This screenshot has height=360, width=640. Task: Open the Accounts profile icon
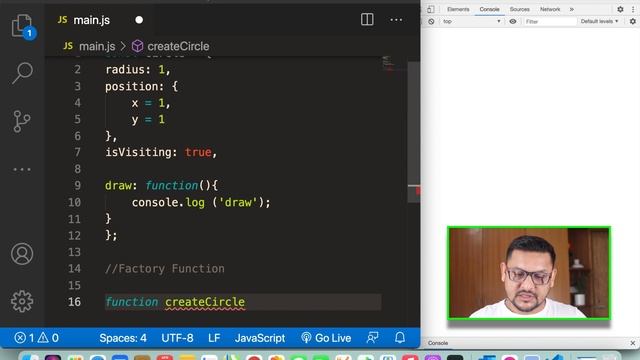coord(22,254)
